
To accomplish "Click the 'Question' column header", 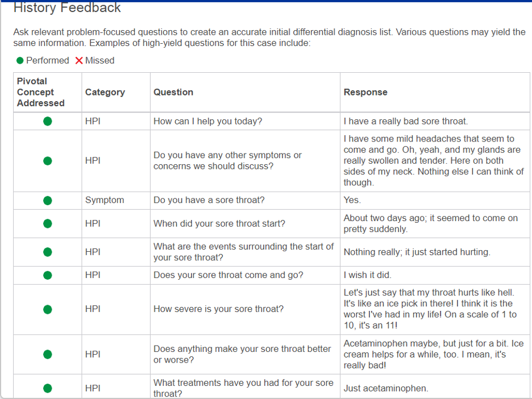I will pyautogui.click(x=173, y=92).
